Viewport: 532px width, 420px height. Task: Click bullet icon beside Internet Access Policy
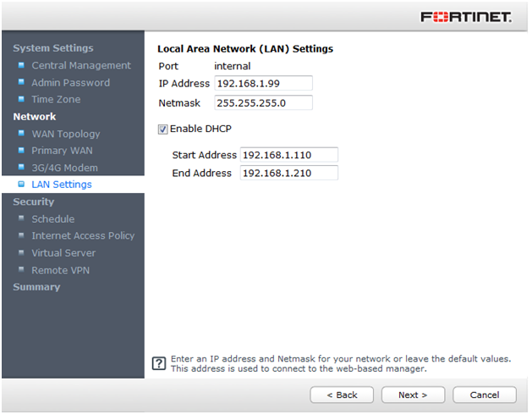point(21,235)
